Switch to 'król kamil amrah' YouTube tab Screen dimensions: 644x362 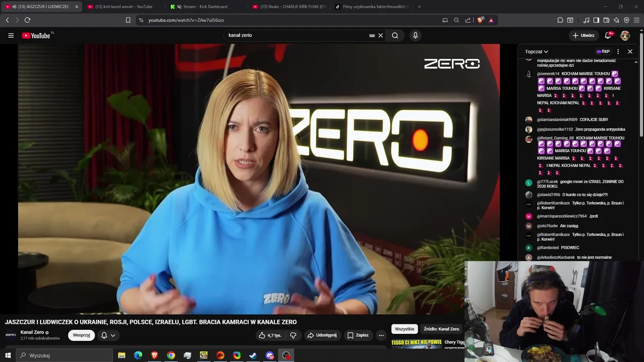coord(123,7)
